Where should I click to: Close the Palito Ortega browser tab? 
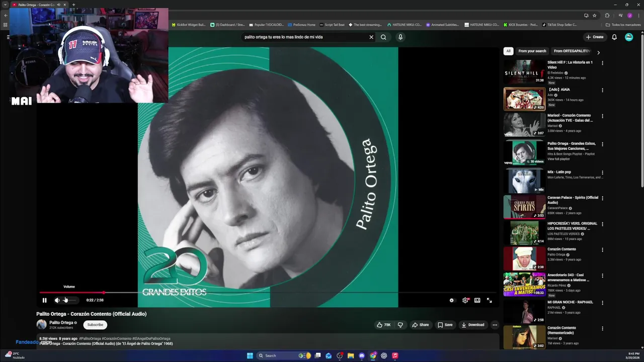[x=64, y=5]
